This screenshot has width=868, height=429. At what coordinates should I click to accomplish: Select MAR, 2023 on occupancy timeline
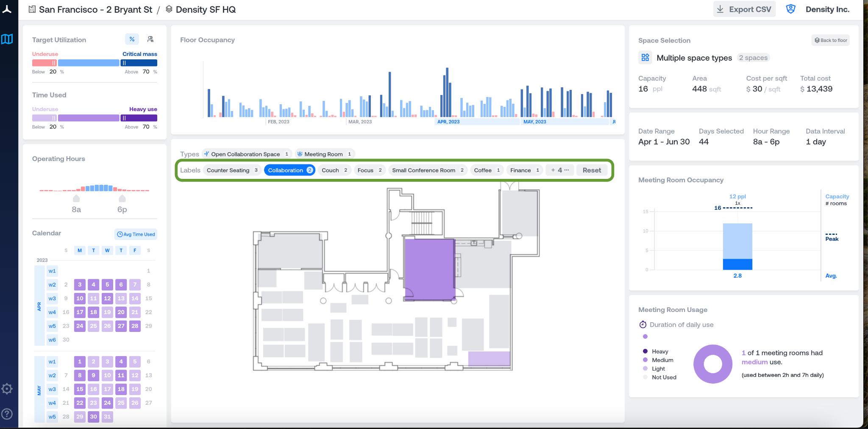pyautogui.click(x=360, y=122)
